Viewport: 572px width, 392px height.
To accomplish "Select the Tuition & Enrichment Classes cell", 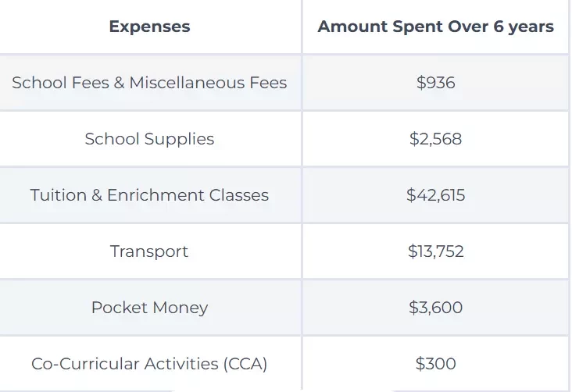I will point(149,195).
